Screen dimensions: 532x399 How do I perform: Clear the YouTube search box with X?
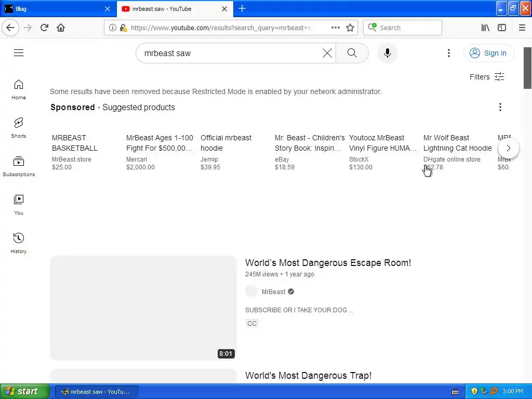click(327, 53)
